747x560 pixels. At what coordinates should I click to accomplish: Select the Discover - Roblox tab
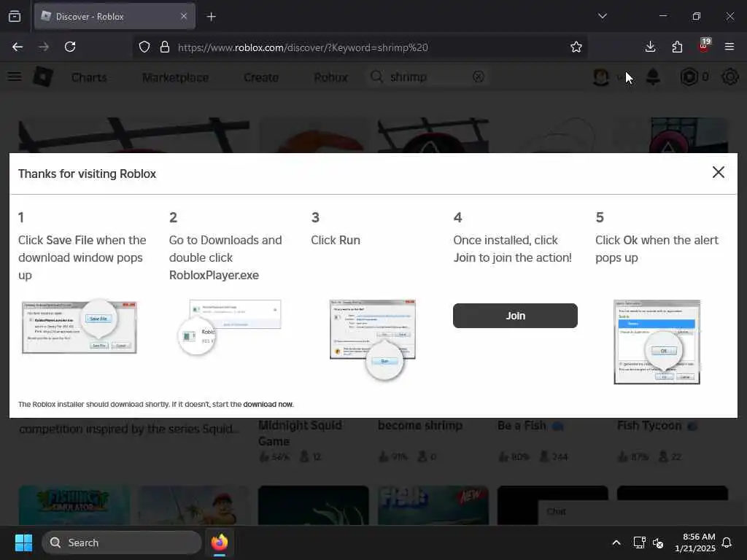pyautogui.click(x=115, y=17)
